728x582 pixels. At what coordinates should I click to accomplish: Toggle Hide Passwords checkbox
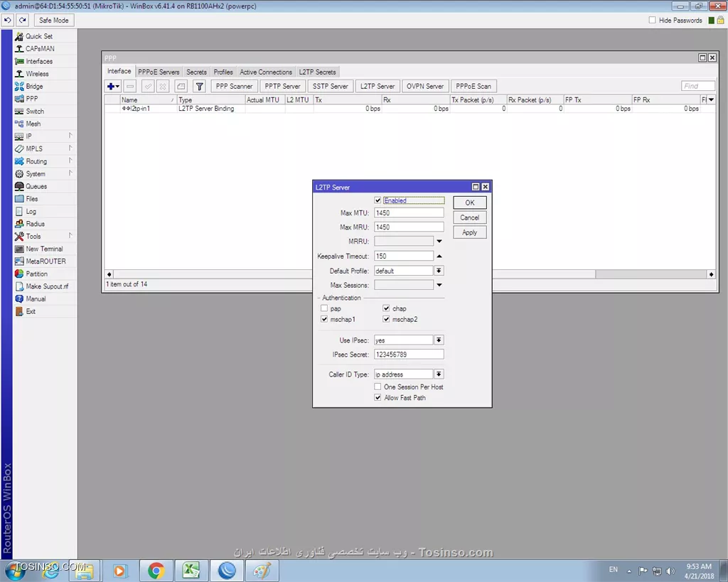coord(653,20)
